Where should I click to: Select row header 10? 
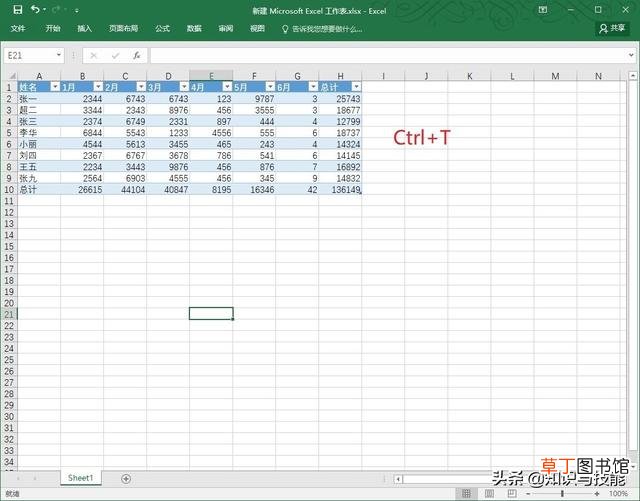(x=9, y=190)
